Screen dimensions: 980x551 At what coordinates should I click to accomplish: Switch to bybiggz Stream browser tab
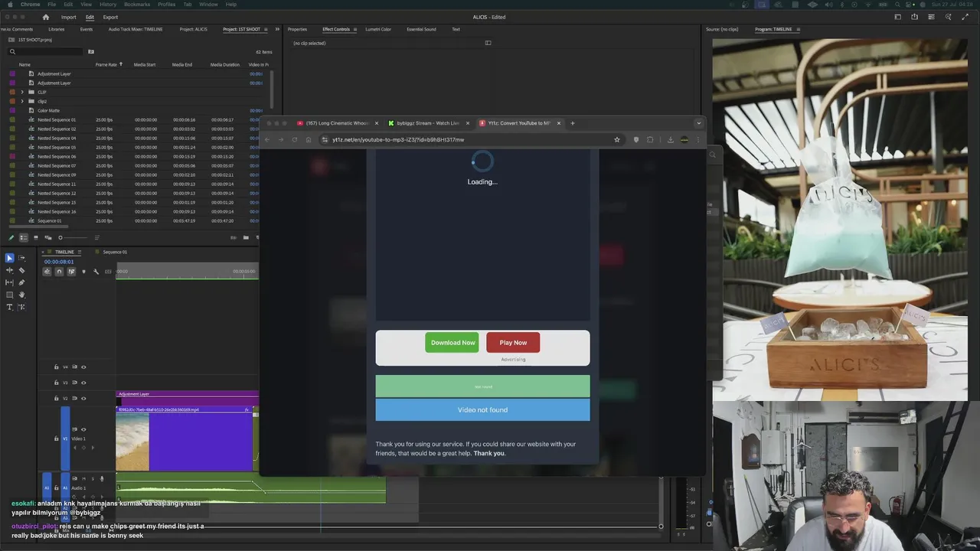point(428,123)
